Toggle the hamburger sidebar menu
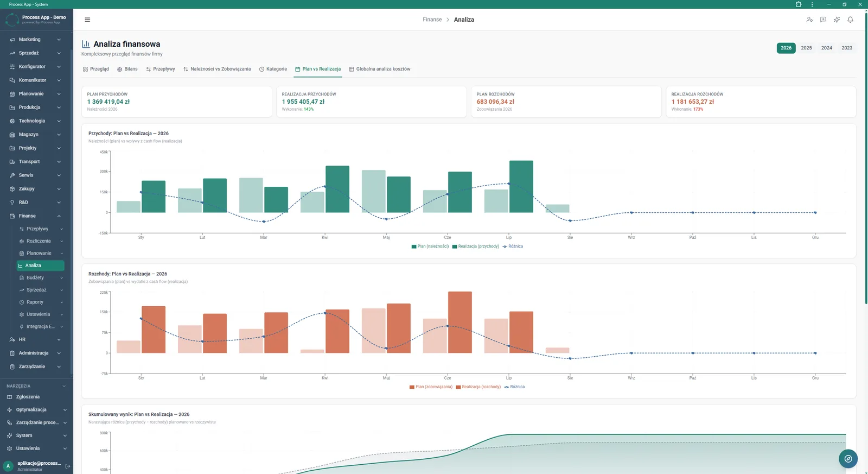868x474 pixels. click(87, 20)
